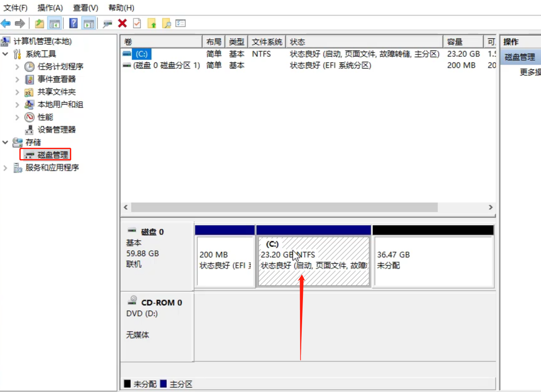Click the disk connect toolbar icon
Screen dimensions: 541x392
coord(108,24)
